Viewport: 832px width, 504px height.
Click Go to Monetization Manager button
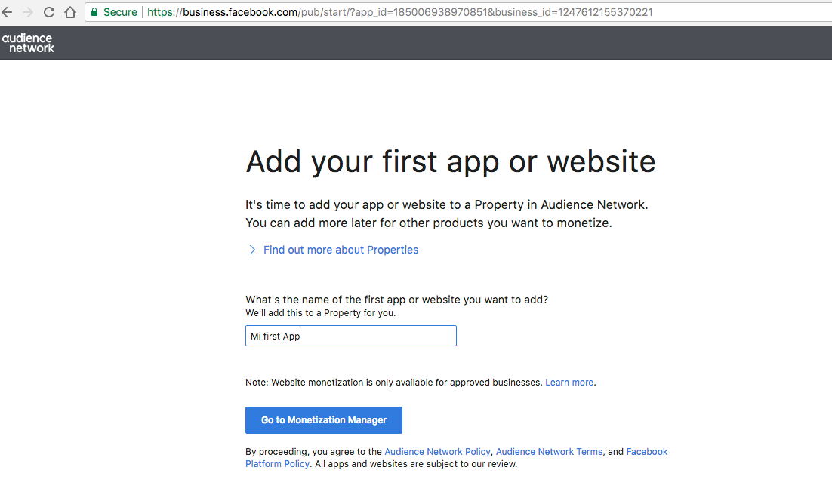coord(324,420)
